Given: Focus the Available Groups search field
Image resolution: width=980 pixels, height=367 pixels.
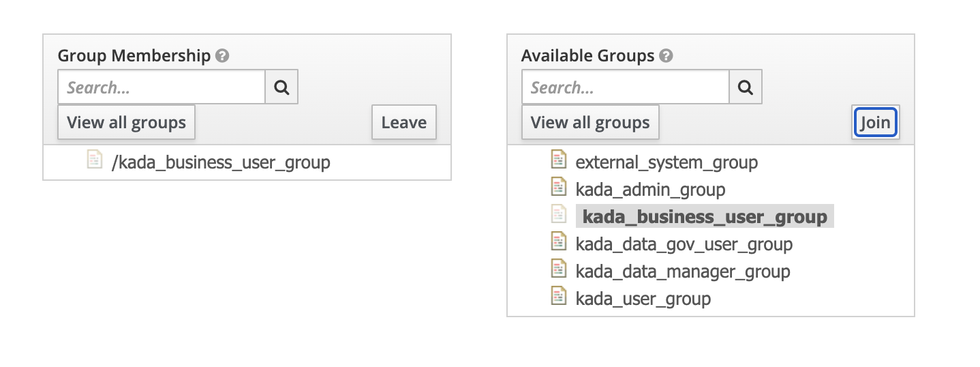Looking at the screenshot, I should (x=626, y=87).
